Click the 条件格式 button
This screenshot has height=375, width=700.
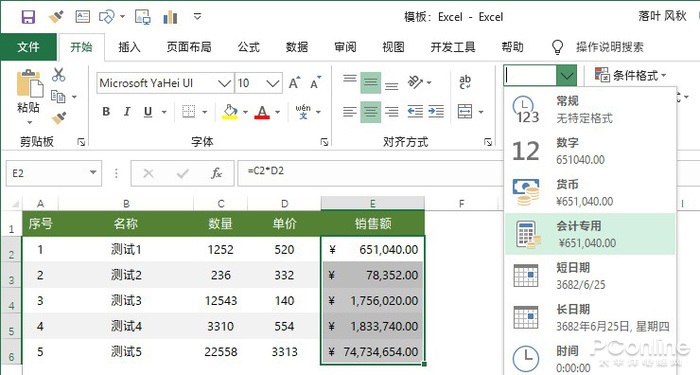[631, 75]
